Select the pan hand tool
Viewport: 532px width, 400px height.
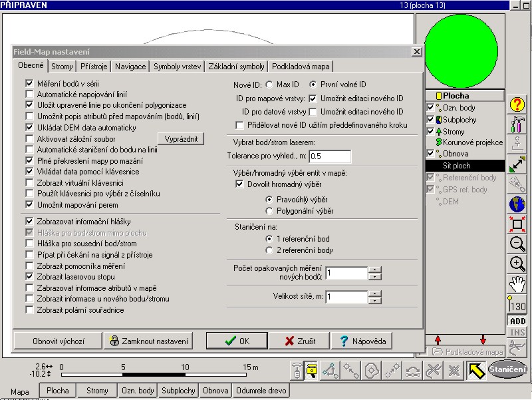518,284
